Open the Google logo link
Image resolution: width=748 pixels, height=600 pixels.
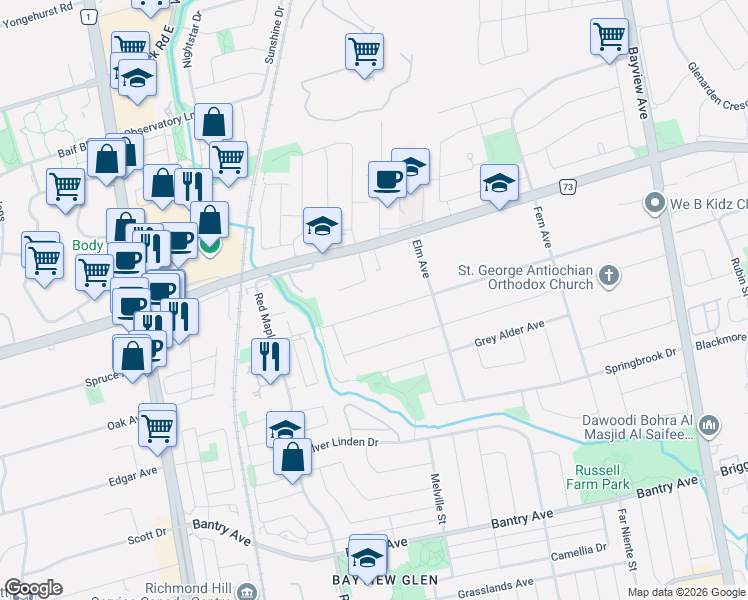click(x=33, y=588)
